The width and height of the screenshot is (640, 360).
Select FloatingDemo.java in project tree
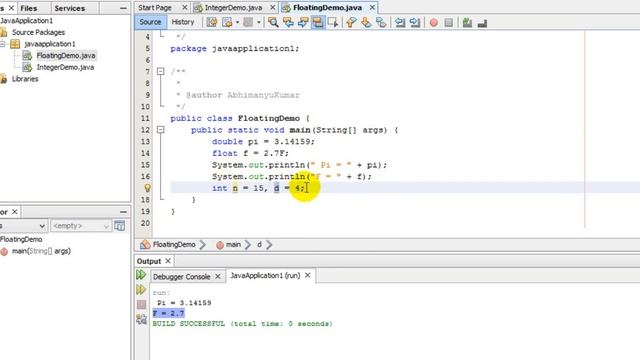66,56
